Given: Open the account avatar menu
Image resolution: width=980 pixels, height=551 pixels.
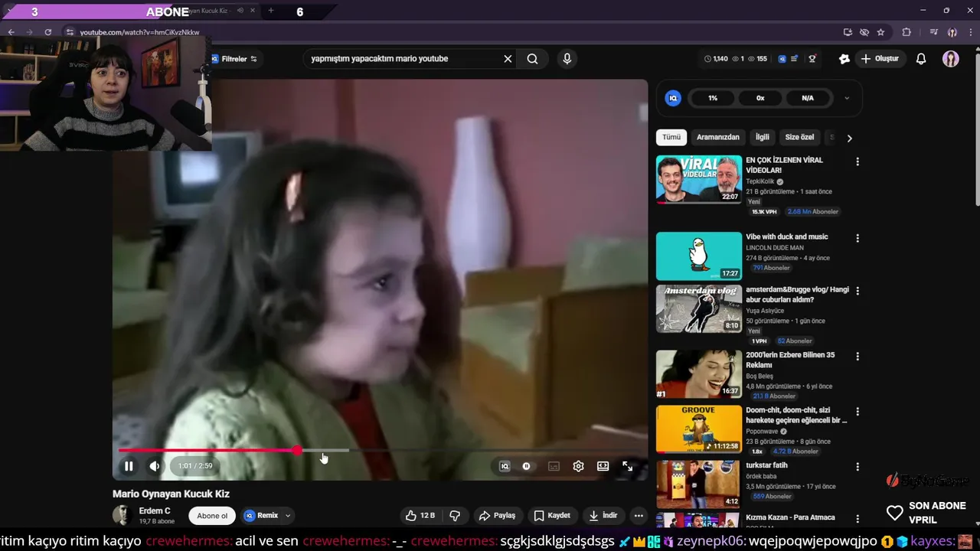Looking at the screenshot, I should [951, 59].
